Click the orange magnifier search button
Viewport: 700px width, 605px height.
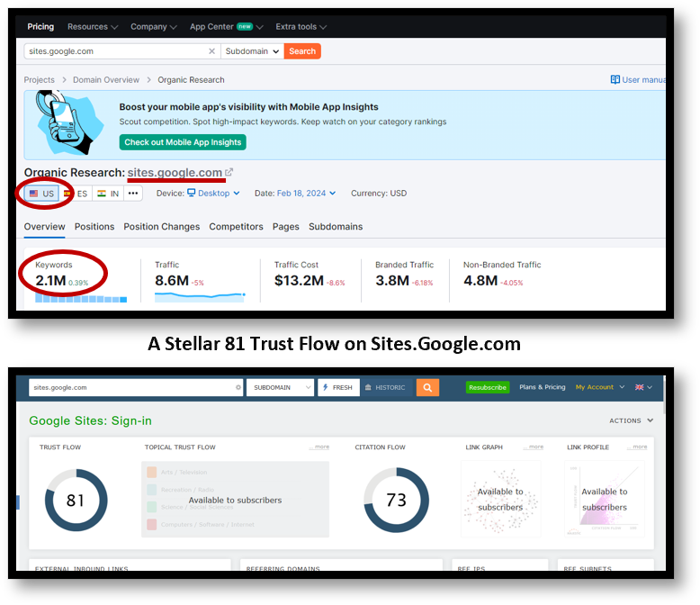pos(427,387)
